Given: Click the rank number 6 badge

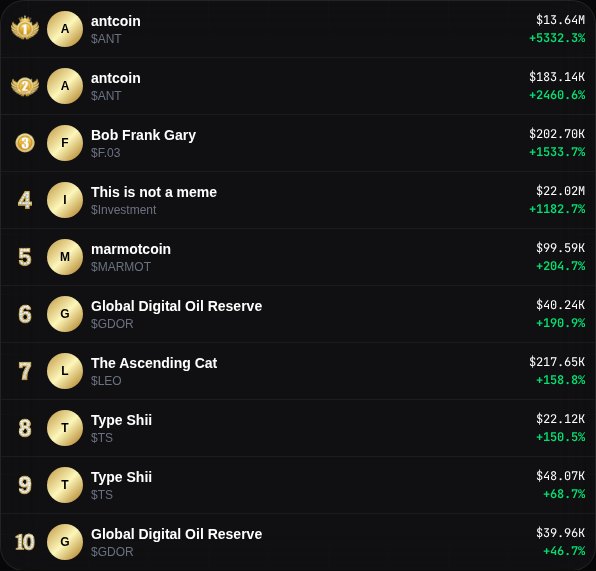Looking at the screenshot, I should pyautogui.click(x=25, y=314).
